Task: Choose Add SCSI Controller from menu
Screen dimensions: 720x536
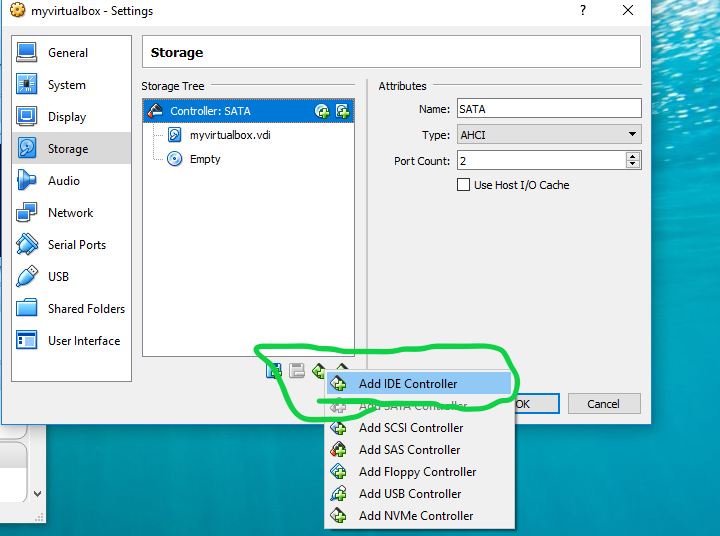Action: click(410, 428)
